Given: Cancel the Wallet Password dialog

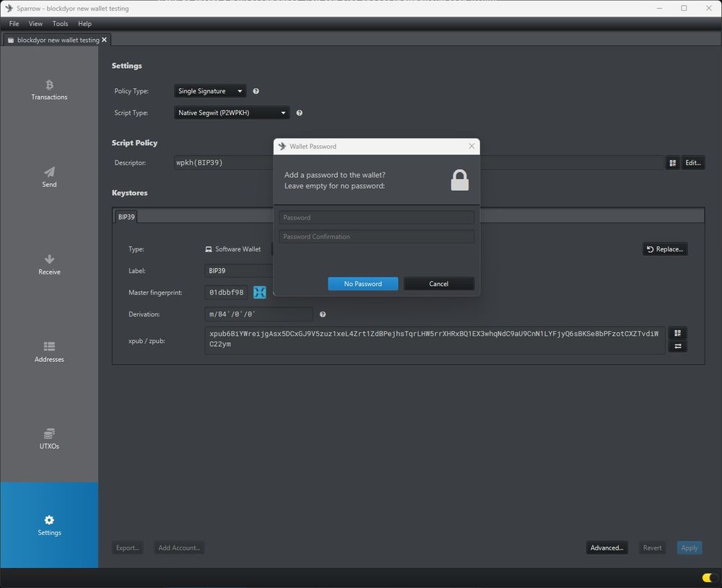Looking at the screenshot, I should point(438,284).
